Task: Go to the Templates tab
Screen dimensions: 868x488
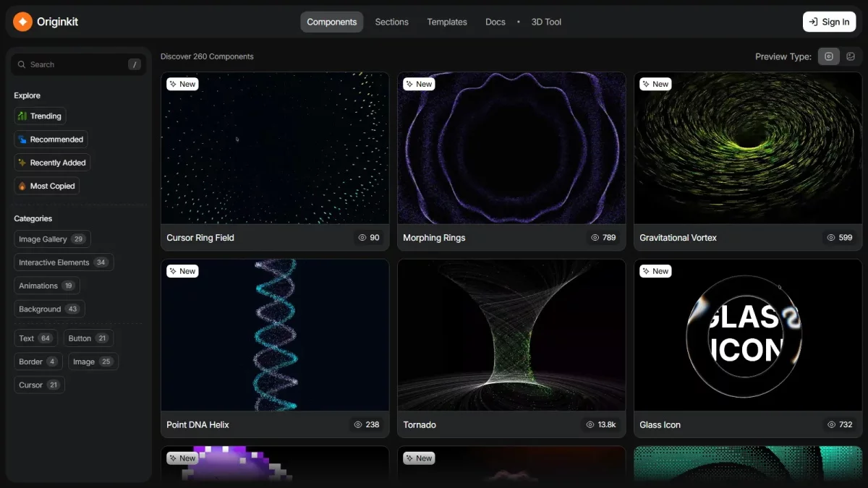Action: click(x=447, y=22)
